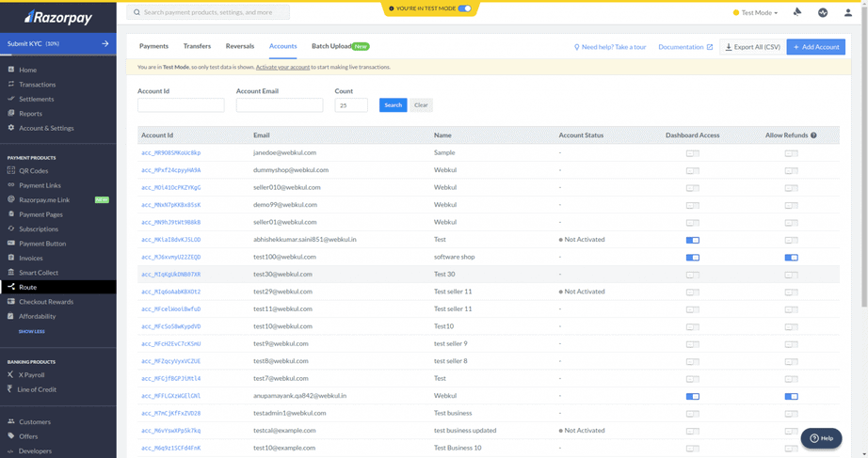Screen dimensions: 868x458
Task: Focus the Account Email input field
Action: pyautogui.click(x=280, y=105)
